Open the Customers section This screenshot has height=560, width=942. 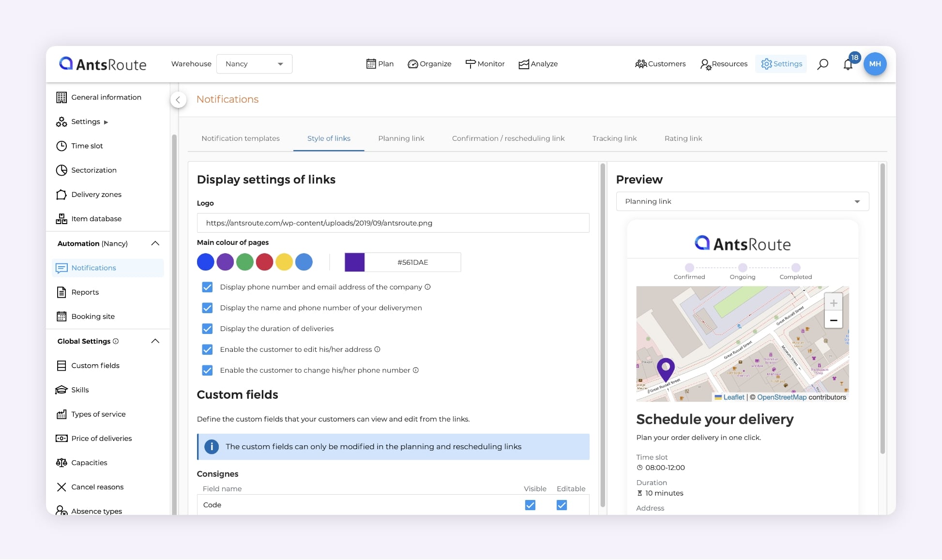click(x=660, y=63)
